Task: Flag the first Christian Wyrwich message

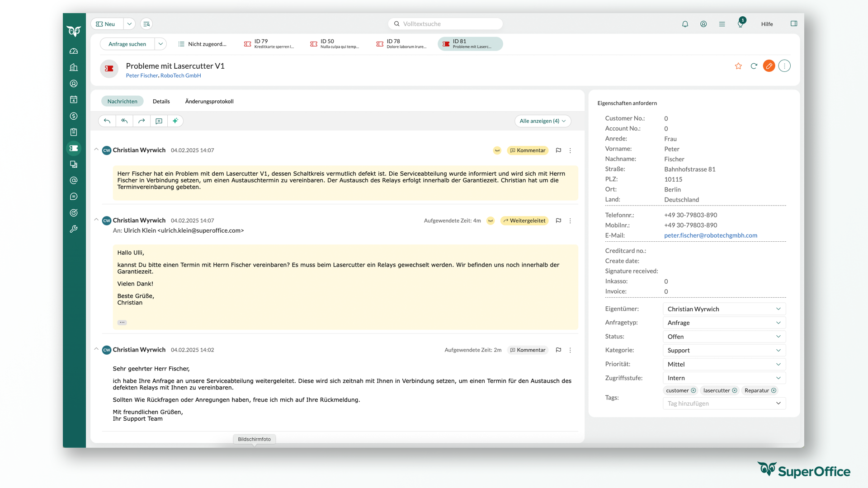Action: [558, 150]
